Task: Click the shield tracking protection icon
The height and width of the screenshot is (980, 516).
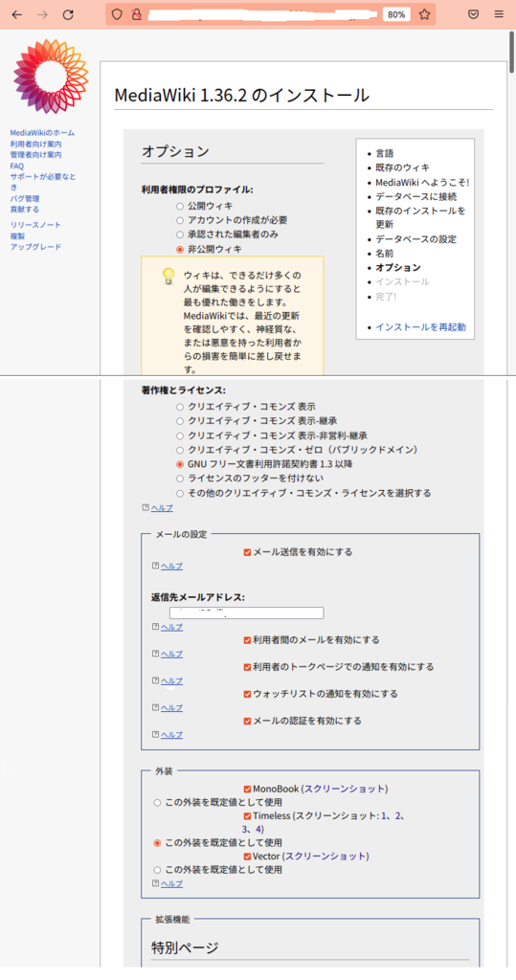Action: point(117,14)
